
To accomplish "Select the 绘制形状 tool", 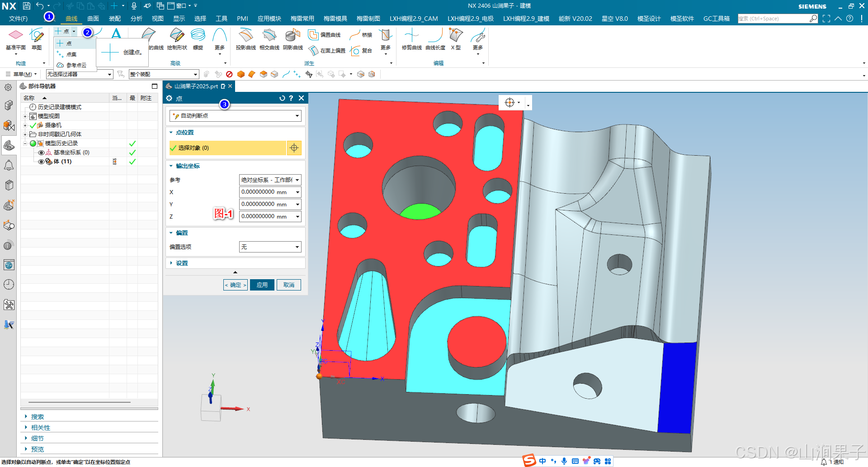I will point(177,39).
